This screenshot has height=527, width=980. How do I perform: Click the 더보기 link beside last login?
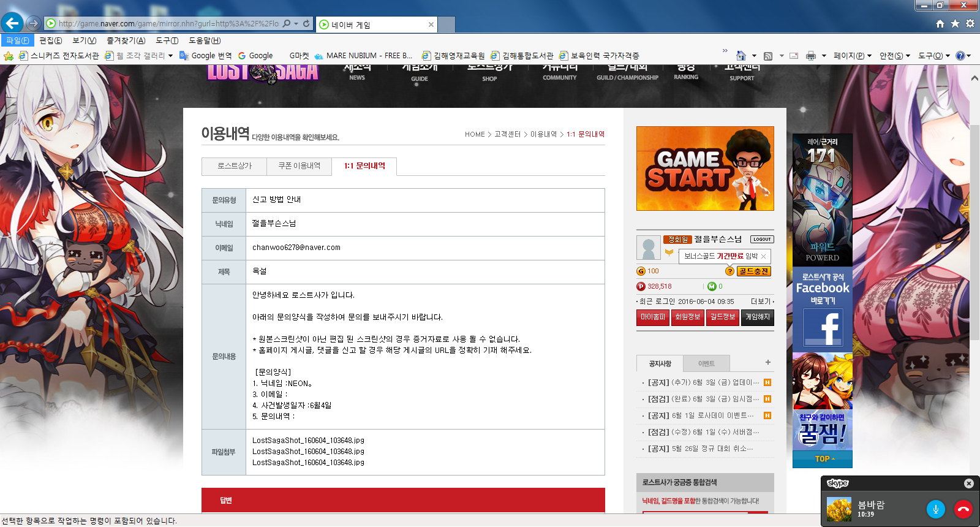[x=762, y=301]
